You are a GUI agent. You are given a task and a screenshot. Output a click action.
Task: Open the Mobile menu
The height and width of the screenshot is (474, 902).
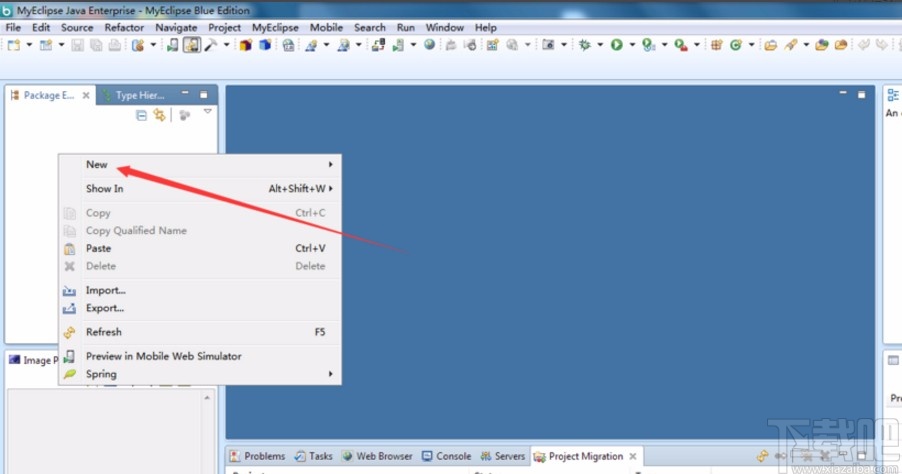[x=326, y=28]
